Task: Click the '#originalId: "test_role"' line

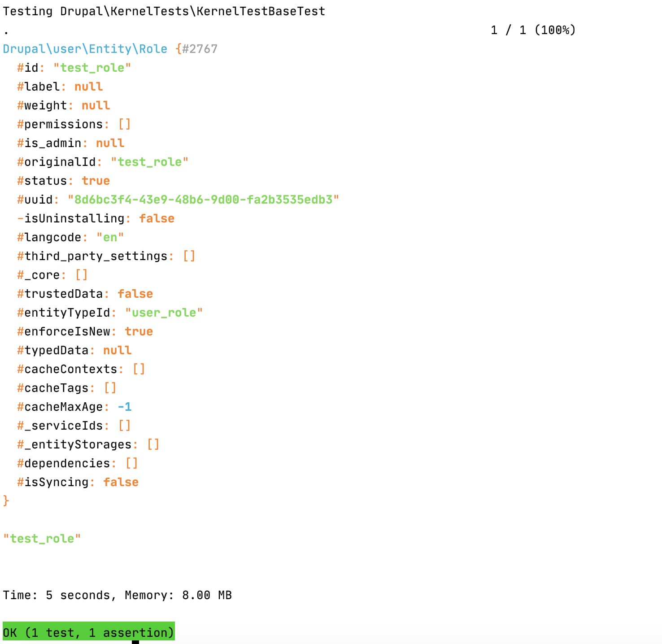Action: pos(103,162)
